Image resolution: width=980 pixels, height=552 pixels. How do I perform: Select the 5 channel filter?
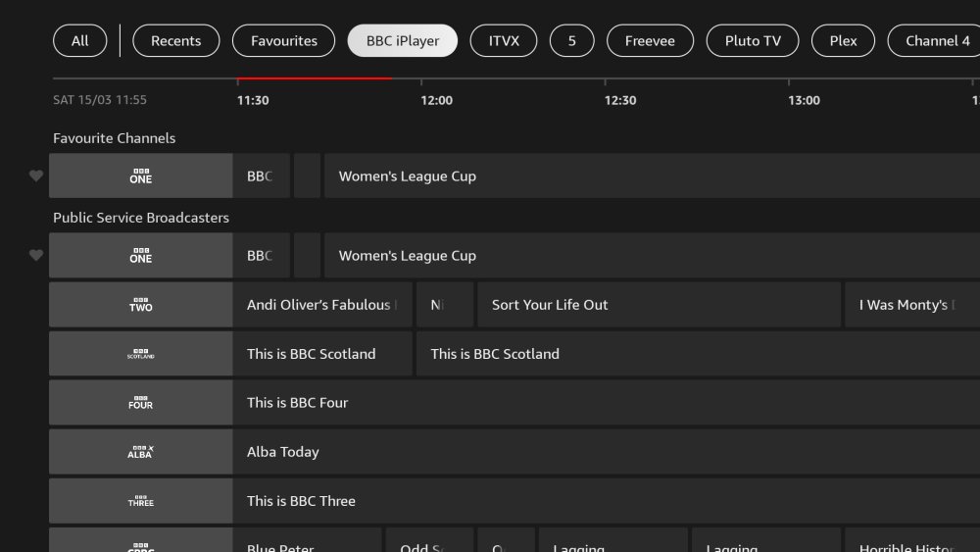coord(572,40)
